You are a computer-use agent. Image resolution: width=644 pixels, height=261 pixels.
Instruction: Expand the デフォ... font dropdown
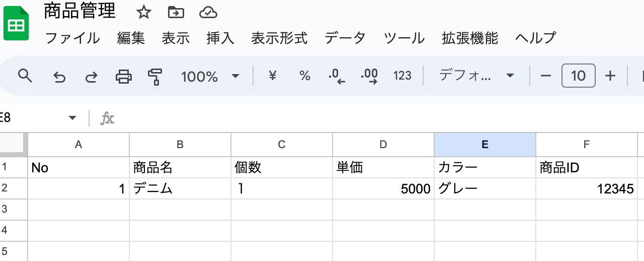click(476, 76)
